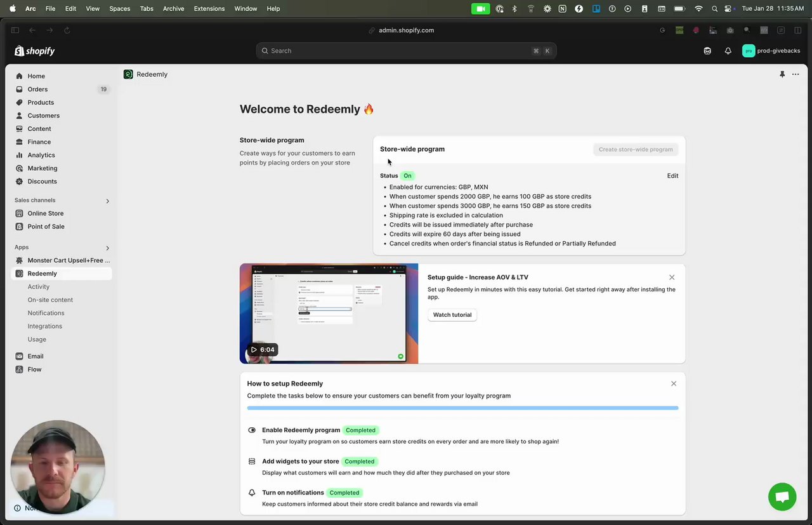Screen dimensions: 812x525
Task: Play the 6:04 tutorial video
Action: point(263,350)
